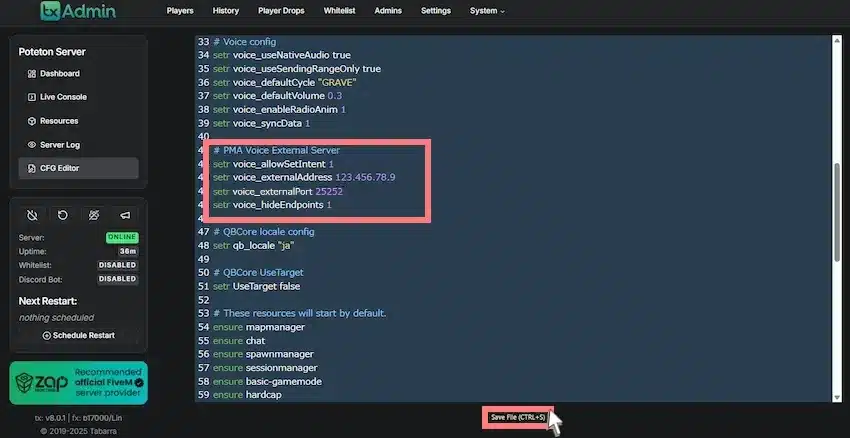Open Settings from the top bar
The image size is (850, 438).
(435, 11)
